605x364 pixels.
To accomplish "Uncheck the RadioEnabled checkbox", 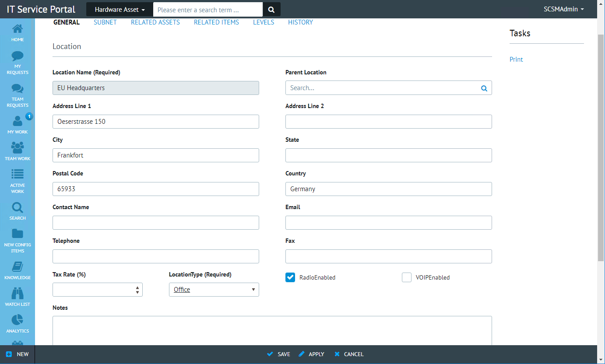I will pyautogui.click(x=290, y=277).
